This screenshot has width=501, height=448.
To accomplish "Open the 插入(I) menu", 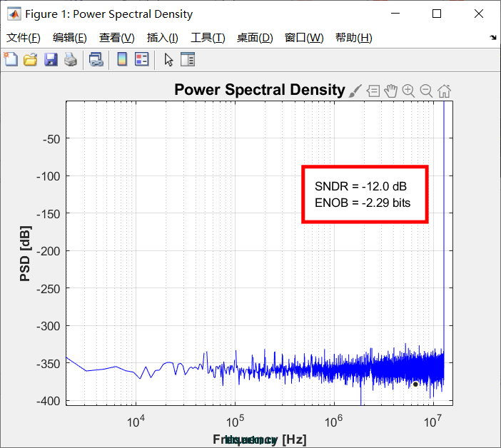I will tap(162, 38).
